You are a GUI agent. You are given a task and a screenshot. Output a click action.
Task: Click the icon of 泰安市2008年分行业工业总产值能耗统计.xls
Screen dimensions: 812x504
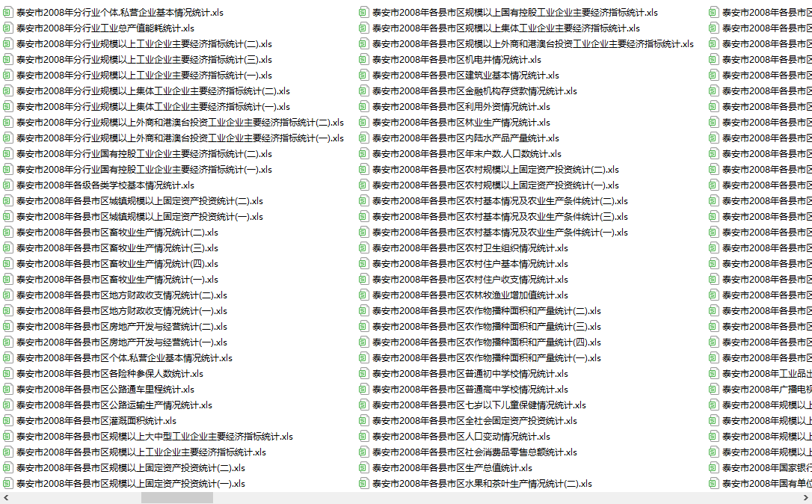pyautogui.click(x=7, y=28)
